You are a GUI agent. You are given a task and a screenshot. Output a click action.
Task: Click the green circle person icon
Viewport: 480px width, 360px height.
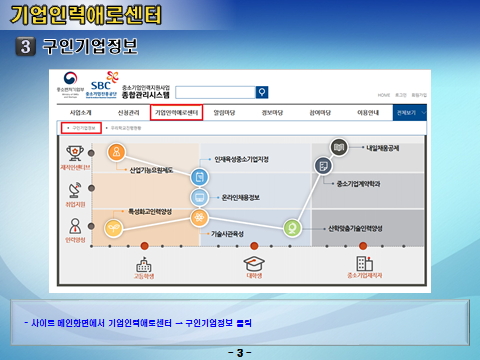pos(292,228)
